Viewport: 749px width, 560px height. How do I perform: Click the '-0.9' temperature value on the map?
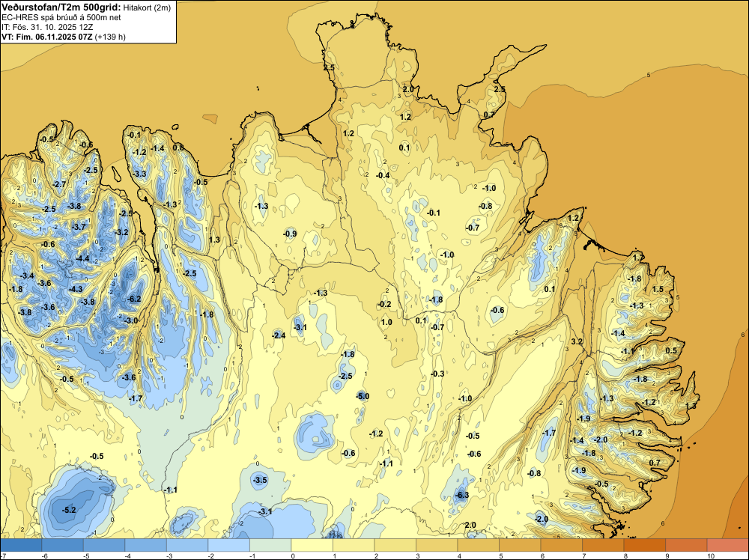[x=290, y=234]
